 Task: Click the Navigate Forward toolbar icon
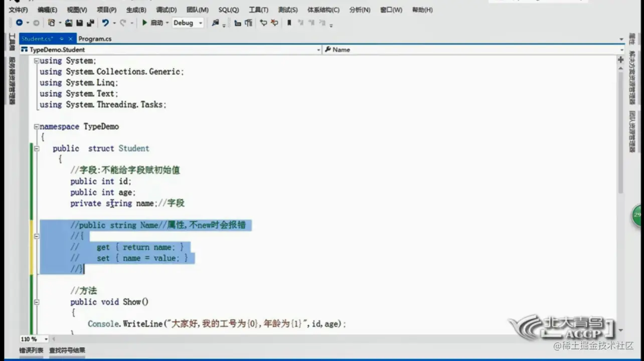pos(36,23)
